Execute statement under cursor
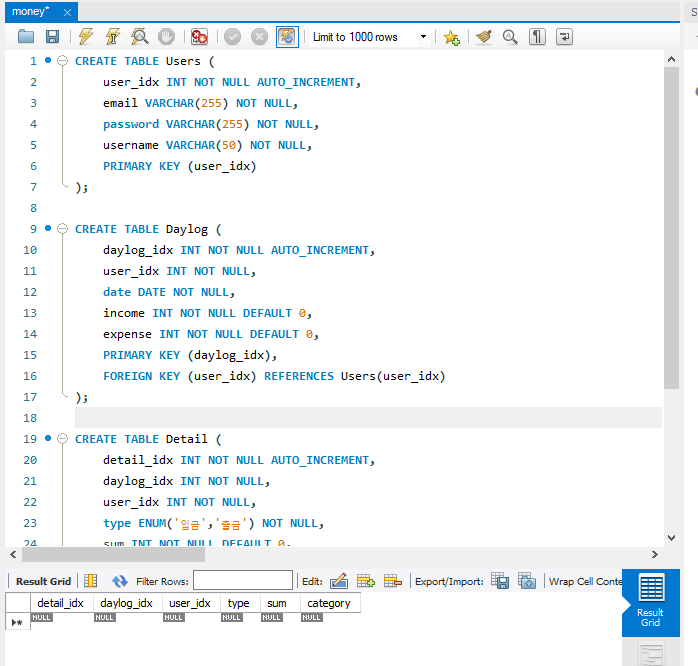 click(113, 37)
